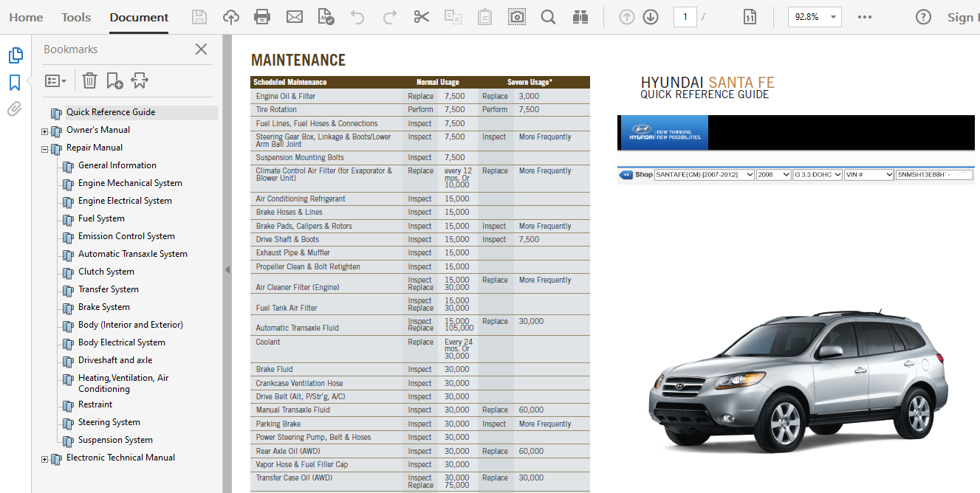Select the Snapshot camera tool
Screen dimensions: 980x493
(517, 17)
